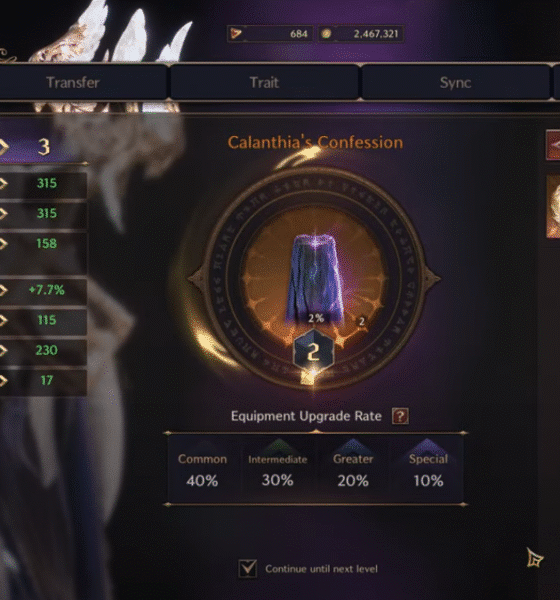The image size is (560, 600).
Task: Click the red arrow button at right edge
Action: tap(553, 145)
